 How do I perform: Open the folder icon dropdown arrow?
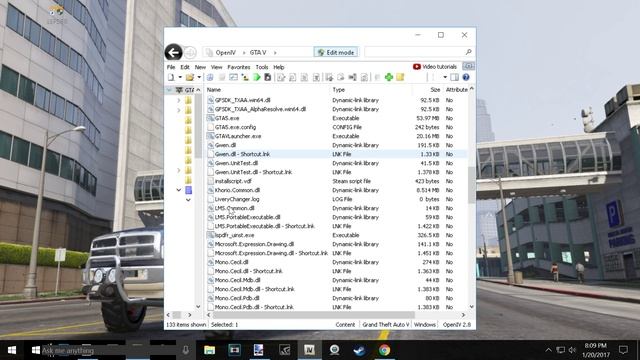[x=199, y=77]
